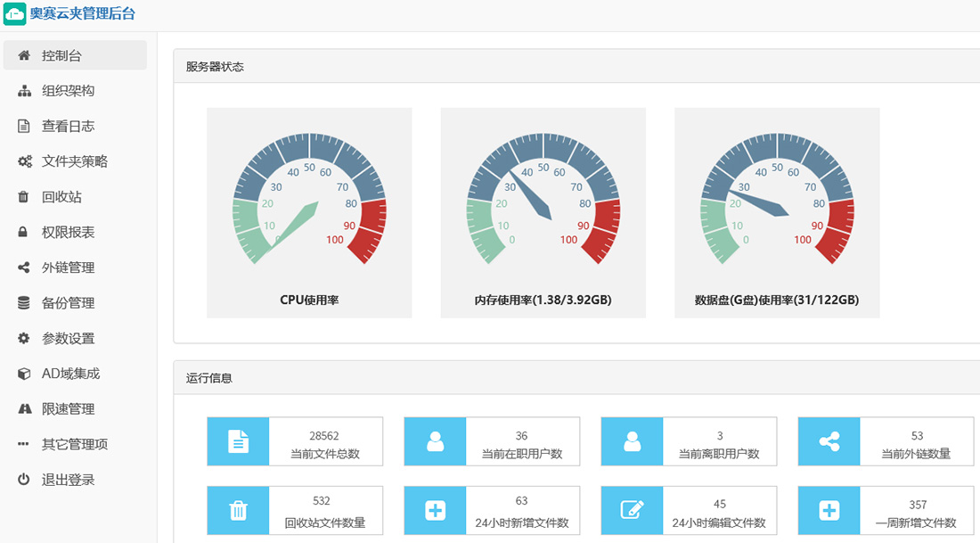
Task: Open the 组织架构 menu item
Action: click(68, 91)
